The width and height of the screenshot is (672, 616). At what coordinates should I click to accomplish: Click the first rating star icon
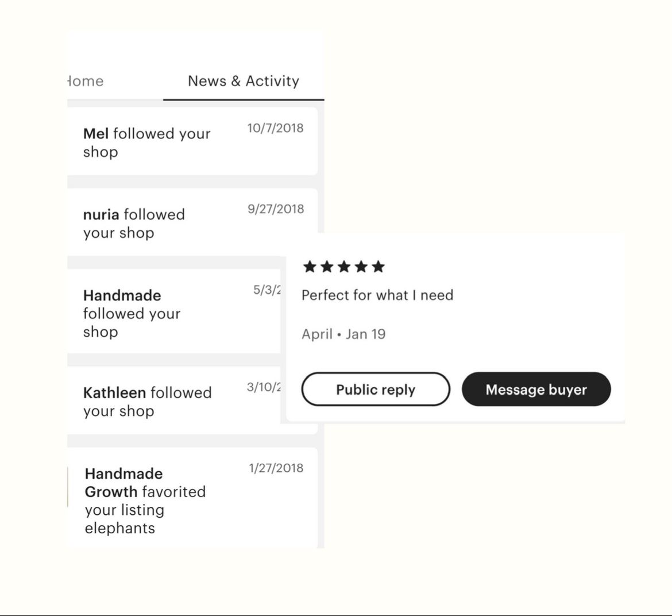(310, 267)
